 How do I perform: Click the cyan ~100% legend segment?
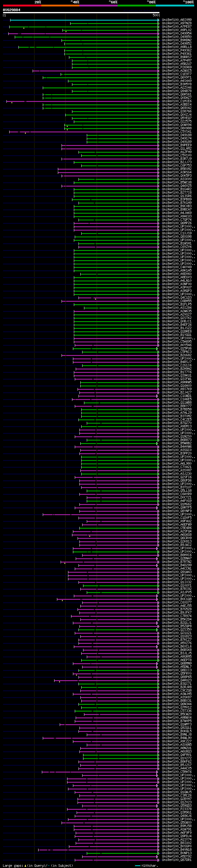175,6
